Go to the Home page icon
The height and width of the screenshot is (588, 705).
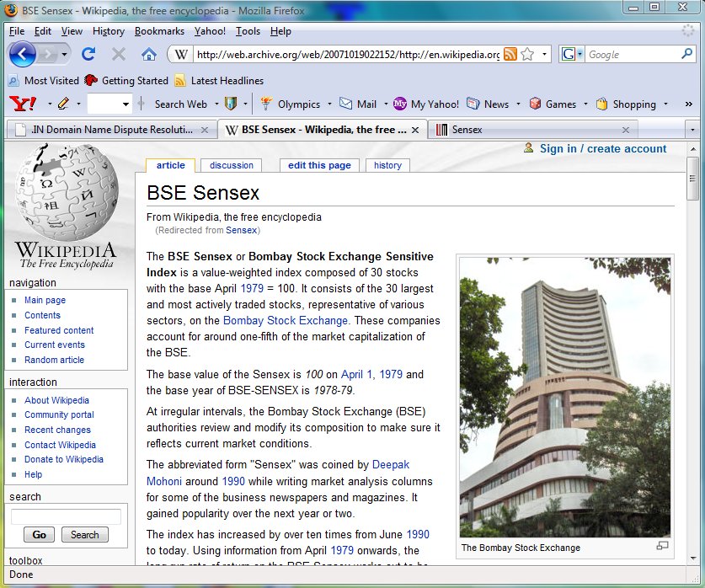tap(149, 55)
